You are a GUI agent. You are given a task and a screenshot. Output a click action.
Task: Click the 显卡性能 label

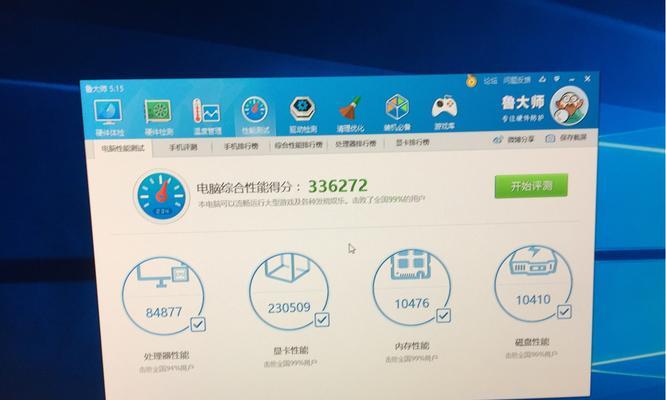coord(291,351)
